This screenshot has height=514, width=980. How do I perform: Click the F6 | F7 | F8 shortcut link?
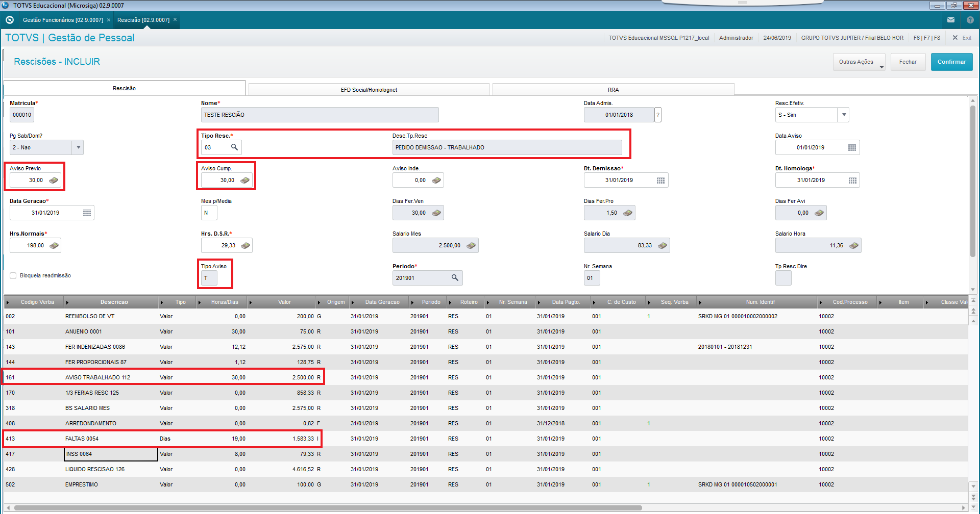tap(927, 38)
